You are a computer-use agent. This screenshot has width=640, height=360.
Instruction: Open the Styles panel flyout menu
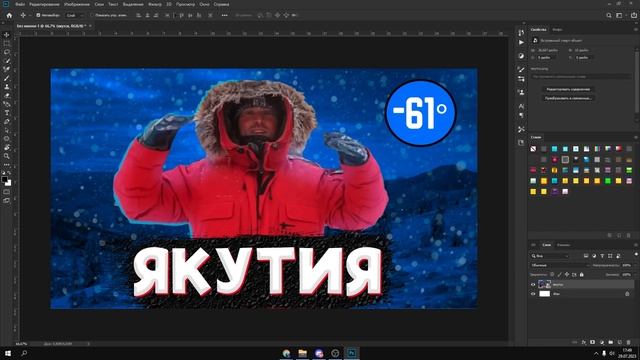(636, 137)
